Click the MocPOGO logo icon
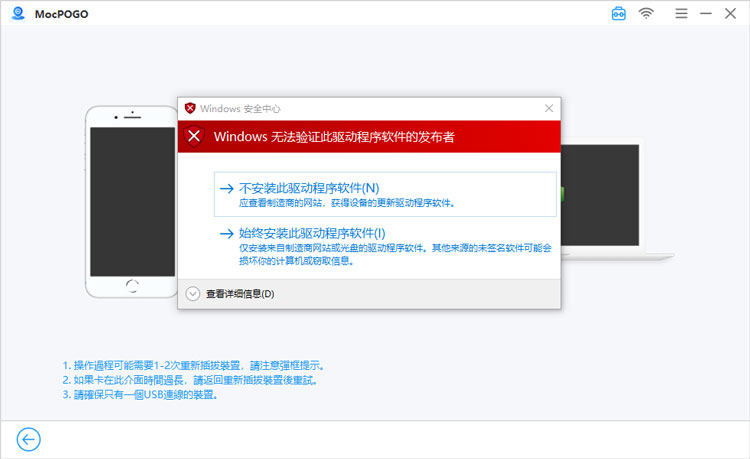The height and width of the screenshot is (459, 750). pyautogui.click(x=17, y=13)
